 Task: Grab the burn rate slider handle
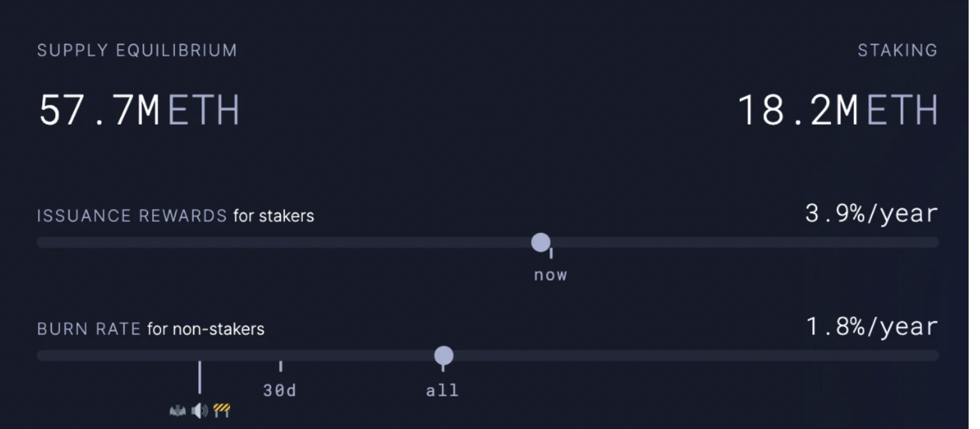443,356
